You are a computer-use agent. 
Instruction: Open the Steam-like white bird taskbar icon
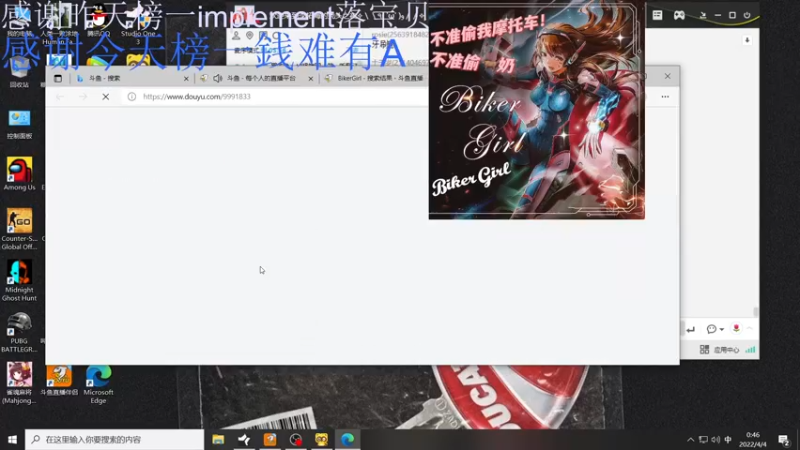(244, 439)
